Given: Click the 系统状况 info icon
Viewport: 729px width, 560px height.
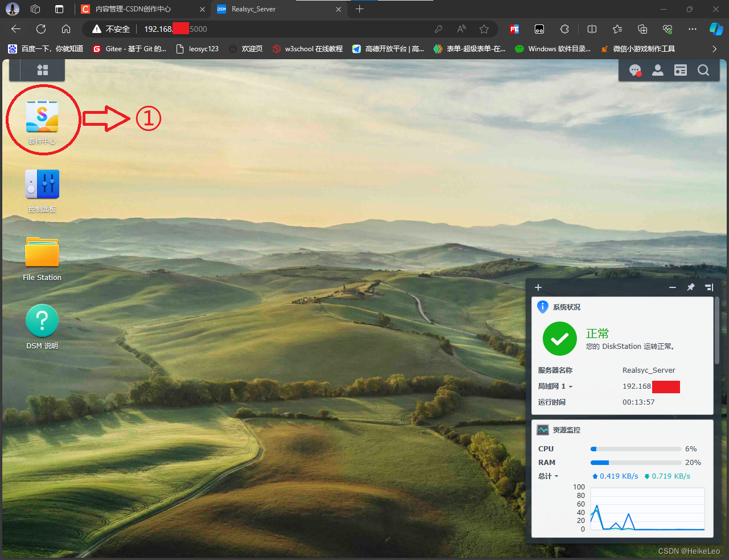Looking at the screenshot, I should (x=543, y=307).
